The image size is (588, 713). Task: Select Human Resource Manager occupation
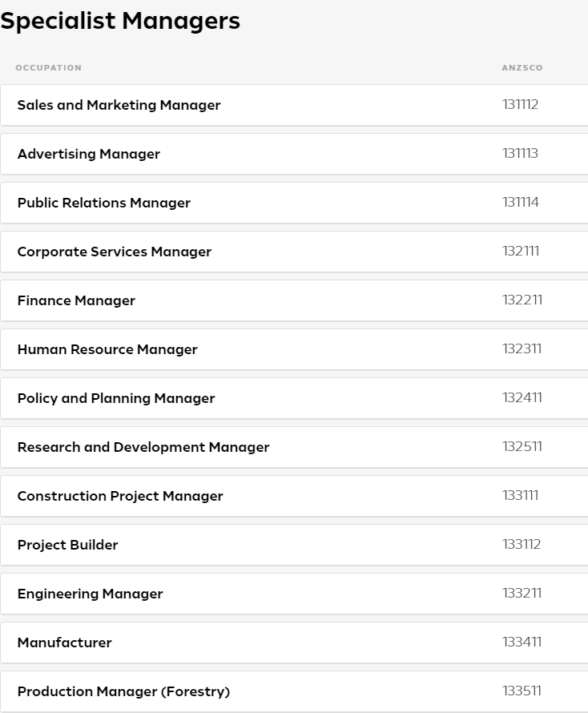(x=107, y=349)
